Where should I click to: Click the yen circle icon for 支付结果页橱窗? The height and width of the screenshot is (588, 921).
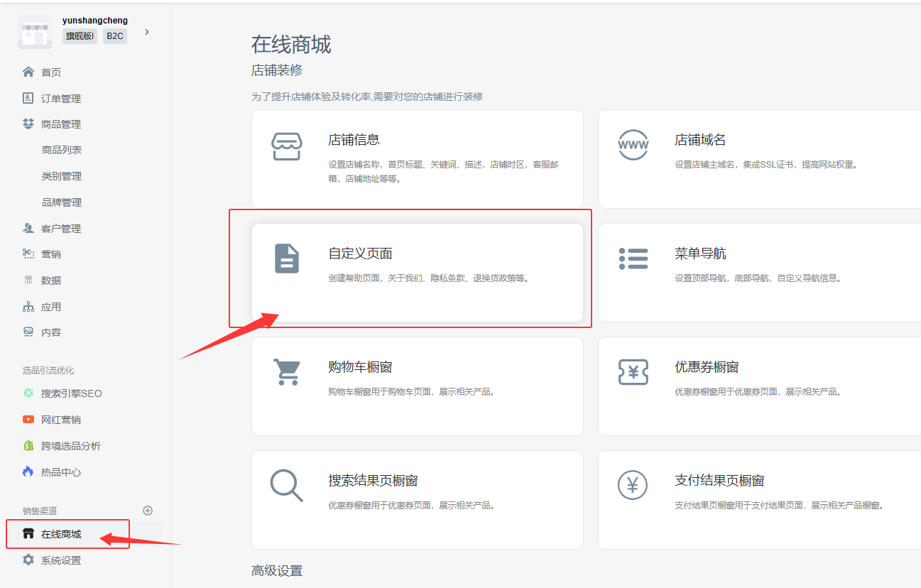(633, 486)
